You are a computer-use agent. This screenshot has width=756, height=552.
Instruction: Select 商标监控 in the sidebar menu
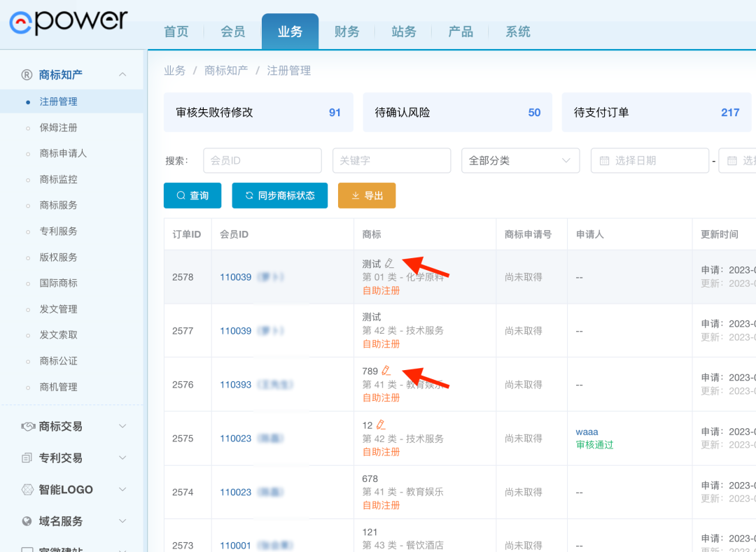(58, 179)
